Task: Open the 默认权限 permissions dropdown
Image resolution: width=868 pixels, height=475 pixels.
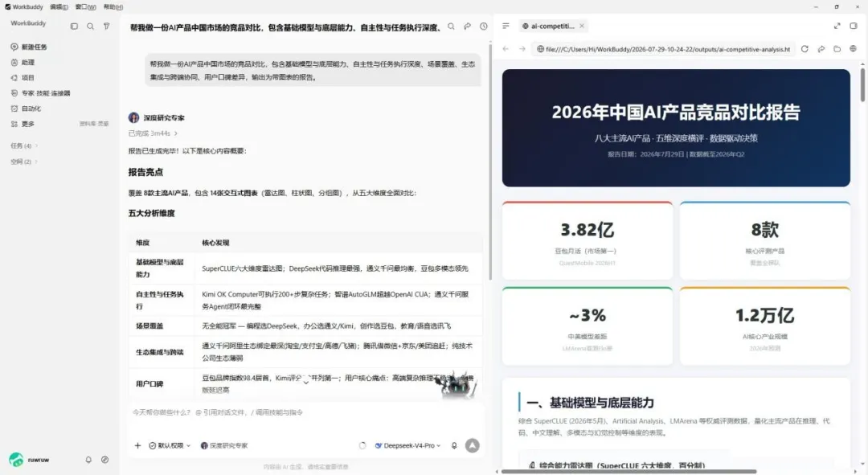Action: [170, 445]
